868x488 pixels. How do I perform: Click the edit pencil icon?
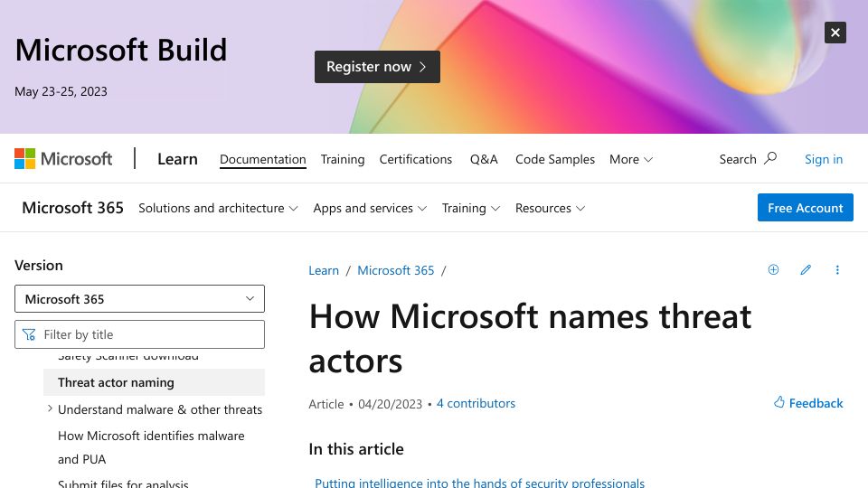tap(806, 269)
